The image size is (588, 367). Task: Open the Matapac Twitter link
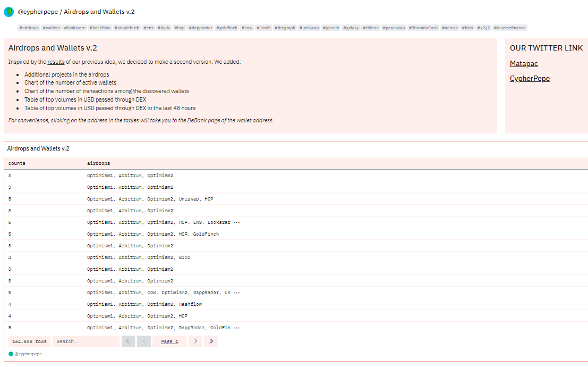(x=524, y=64)
